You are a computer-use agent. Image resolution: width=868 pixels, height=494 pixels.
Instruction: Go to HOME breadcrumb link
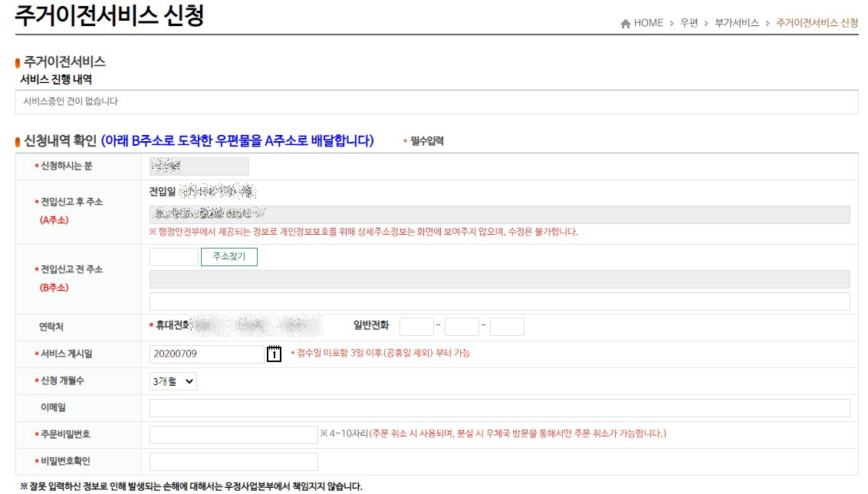(x=648, y=23)
